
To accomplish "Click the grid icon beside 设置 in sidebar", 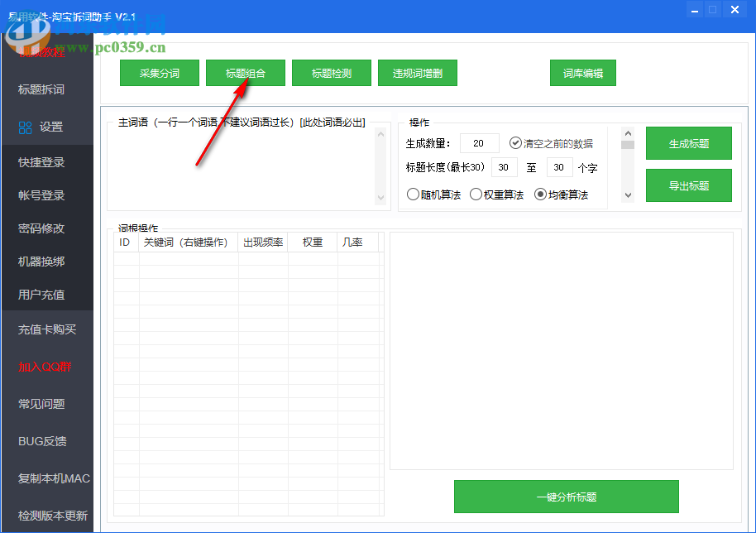I will [x=26, y=127].
